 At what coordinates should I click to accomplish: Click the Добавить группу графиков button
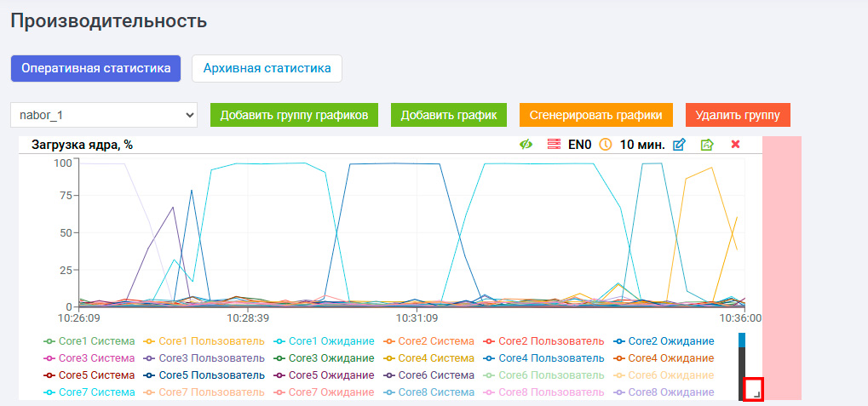294,115
